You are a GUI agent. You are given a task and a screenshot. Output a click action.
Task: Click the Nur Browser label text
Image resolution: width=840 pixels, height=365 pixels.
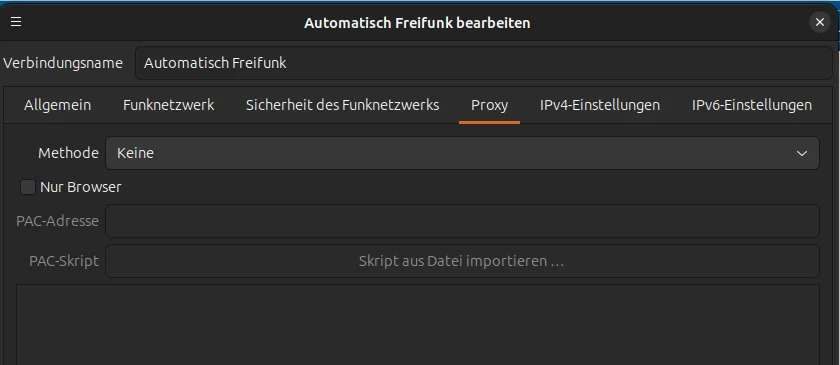(81, 187)
